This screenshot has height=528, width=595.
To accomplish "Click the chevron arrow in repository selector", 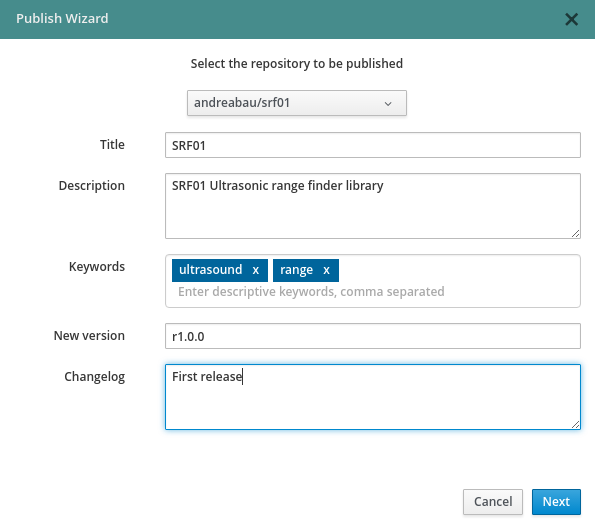I will [388, 104].
